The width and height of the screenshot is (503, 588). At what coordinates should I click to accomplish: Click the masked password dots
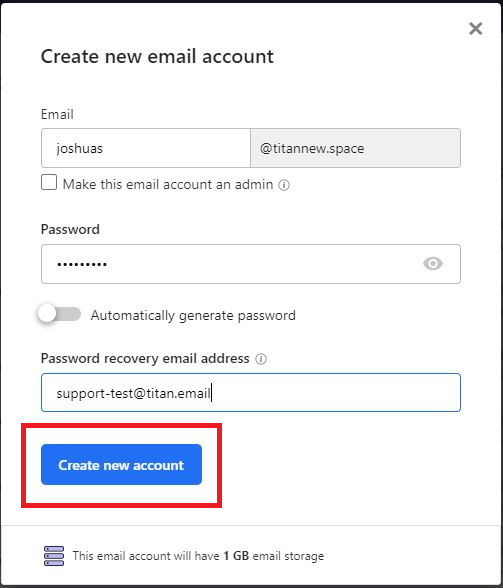point(82,264)
